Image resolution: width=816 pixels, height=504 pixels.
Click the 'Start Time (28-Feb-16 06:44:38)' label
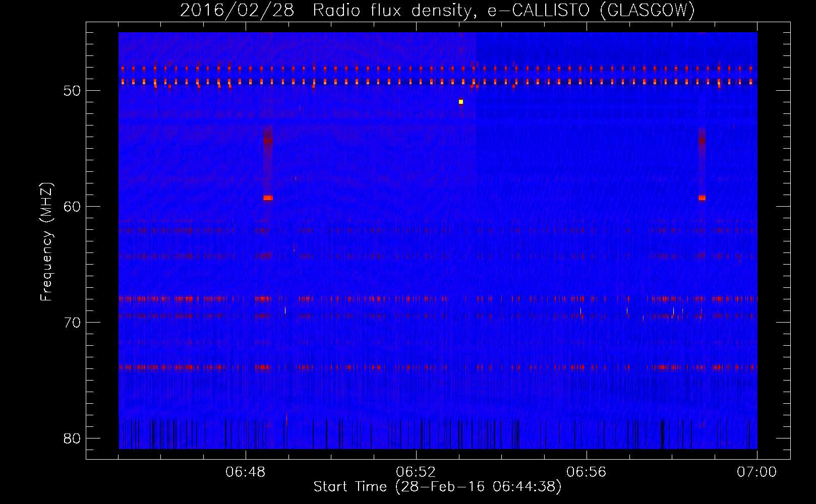click(x=437, y=487)
